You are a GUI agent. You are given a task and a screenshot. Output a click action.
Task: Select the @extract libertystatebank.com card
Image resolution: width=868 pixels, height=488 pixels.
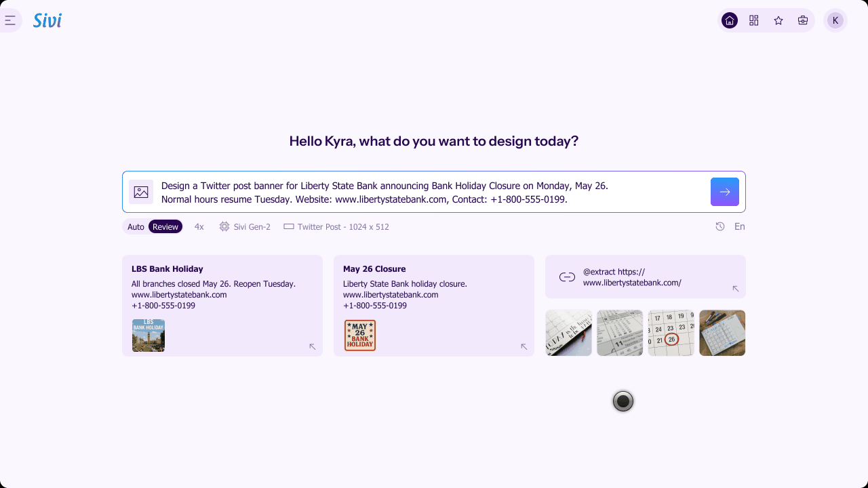pyautogui.click(x=646, y=277)
